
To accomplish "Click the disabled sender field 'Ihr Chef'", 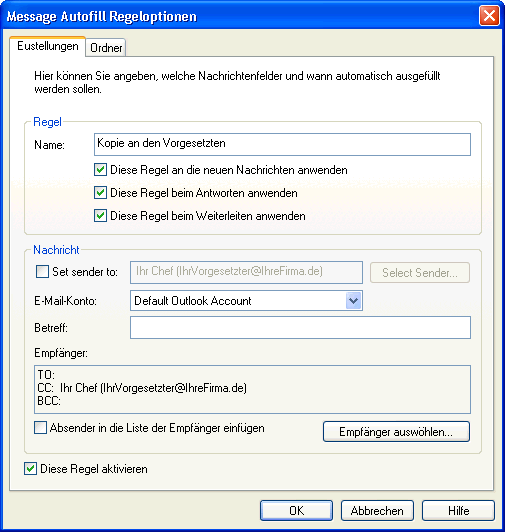I will click(x=246, y=272).
